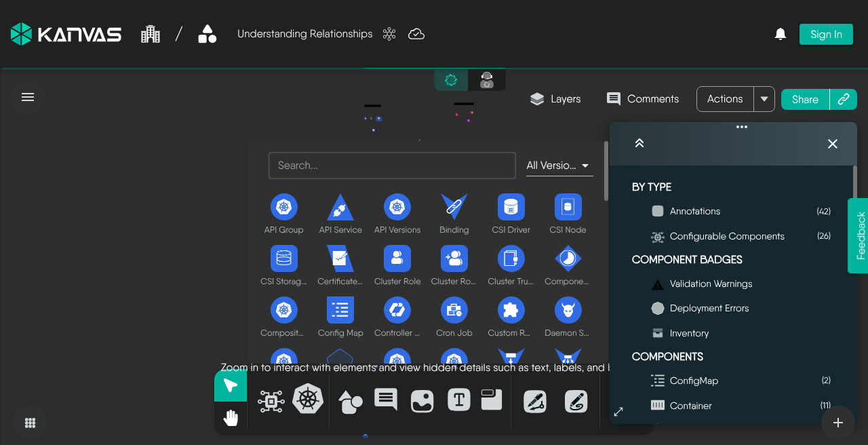Click the Understanding Relationships title
868x445 pixels.
(305, 34)
